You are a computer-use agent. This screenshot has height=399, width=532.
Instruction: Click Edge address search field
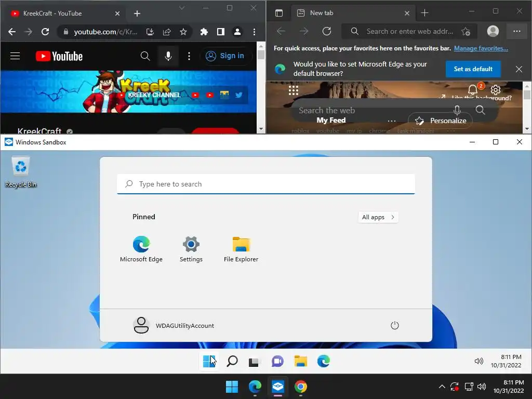point(409,32)
